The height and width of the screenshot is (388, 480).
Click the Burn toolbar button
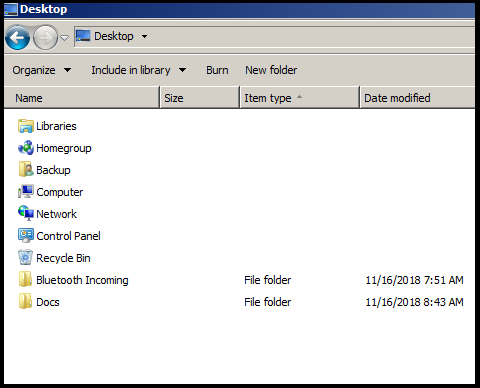click(x=217, y=70)
